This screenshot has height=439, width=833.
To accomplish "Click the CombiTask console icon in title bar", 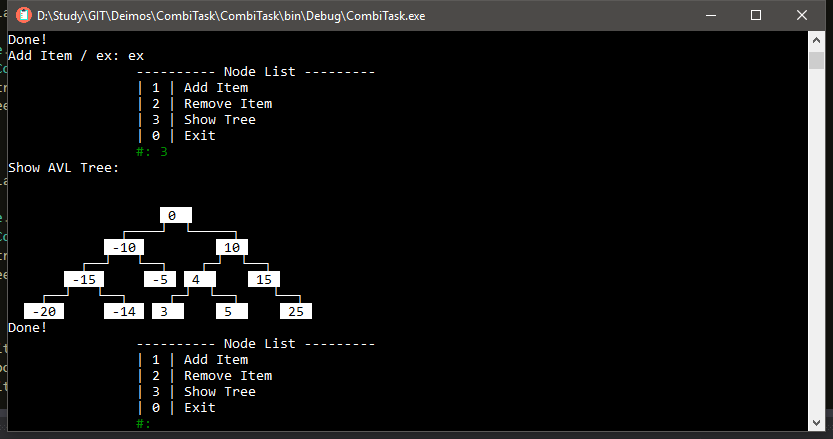I will click(x=18, y=15).
